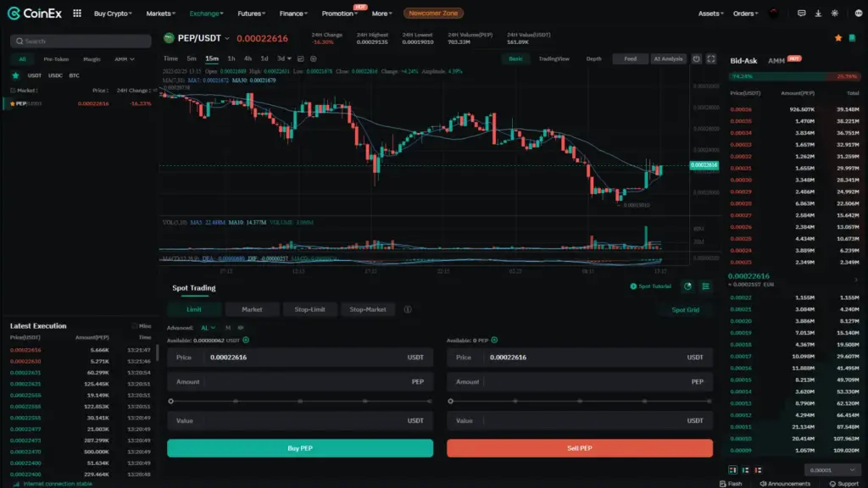Open the 3d timeframe dropdown
Viewport: 868px width, 488px height.
coord(284,58)
